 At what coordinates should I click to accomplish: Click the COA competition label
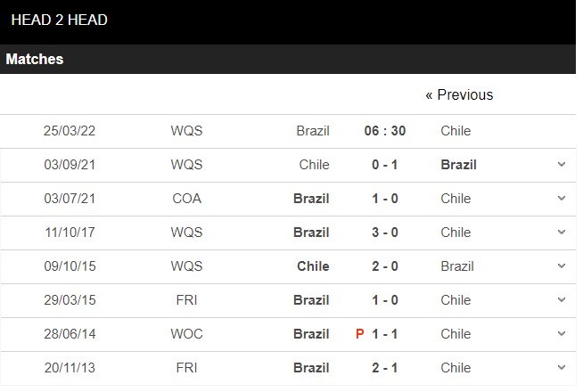[x=186, y=199]
